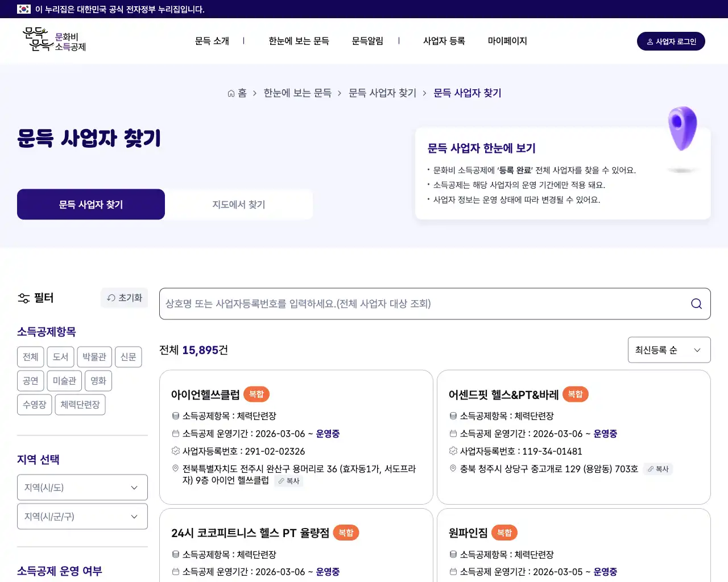Open 마이페이지 from the navigation menu
The height and width of the screenshot is (582, 728).
(507, 40)
